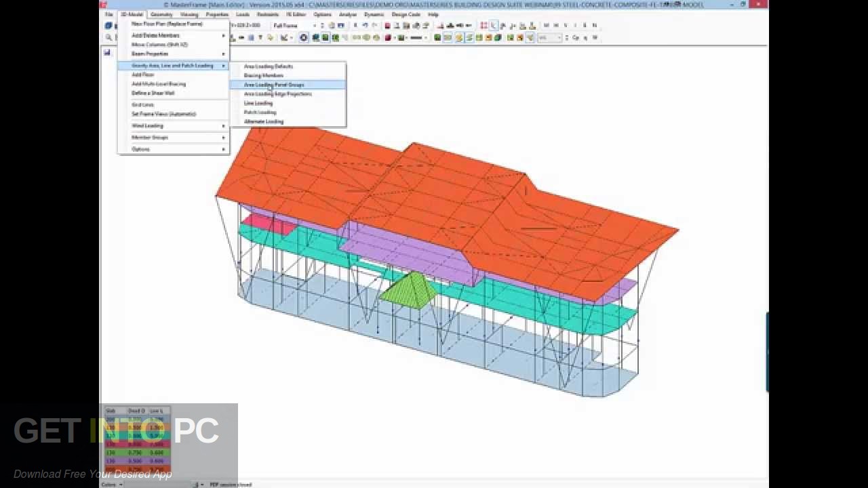Click the highlighted L-shaped axis icon

494,26
